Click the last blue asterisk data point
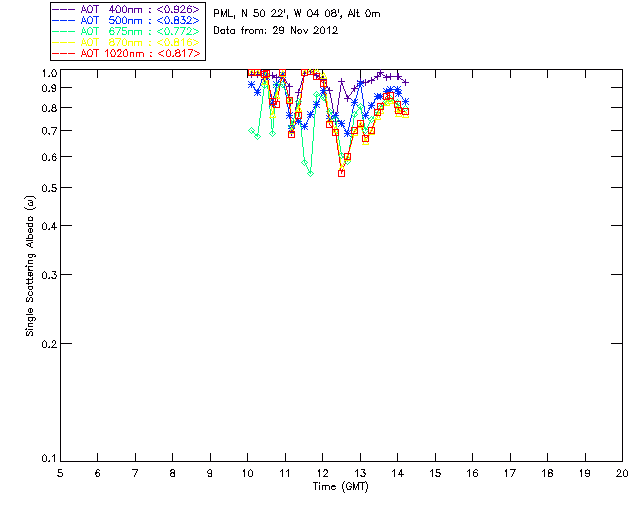Image resolution: width=640 pixels, height=512 pixels. (x=405, y=102)
